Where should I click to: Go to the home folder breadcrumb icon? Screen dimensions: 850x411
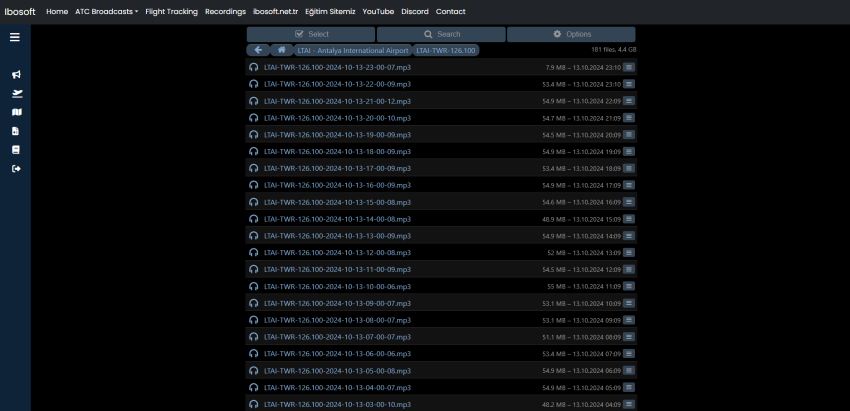[282, 50]
